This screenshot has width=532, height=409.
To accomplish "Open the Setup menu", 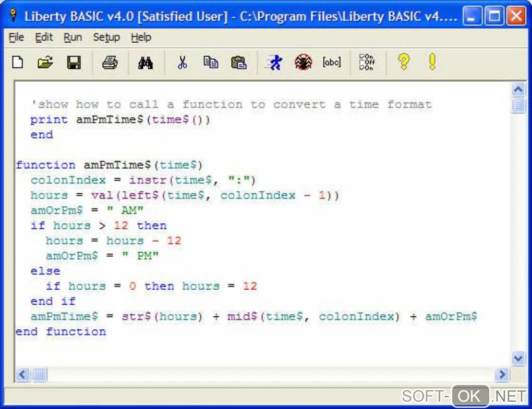I will coord(106,38).
